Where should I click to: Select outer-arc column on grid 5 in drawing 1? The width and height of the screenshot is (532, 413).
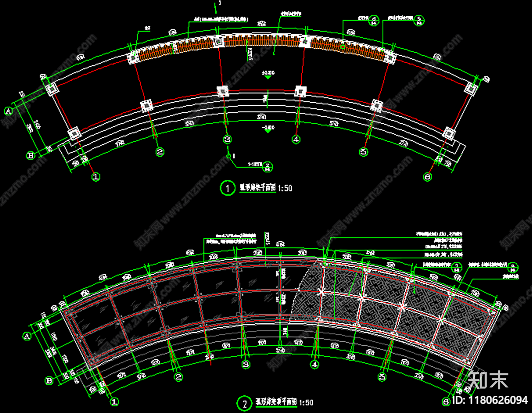click(390, 58)
